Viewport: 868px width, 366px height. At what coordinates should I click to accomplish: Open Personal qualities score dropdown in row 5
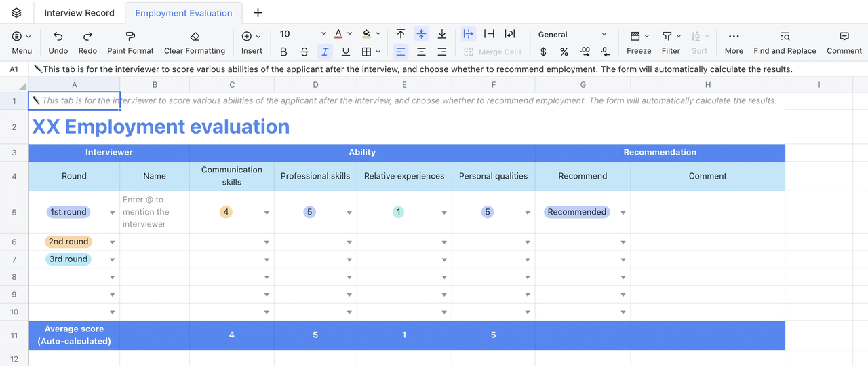pos(528,213)
